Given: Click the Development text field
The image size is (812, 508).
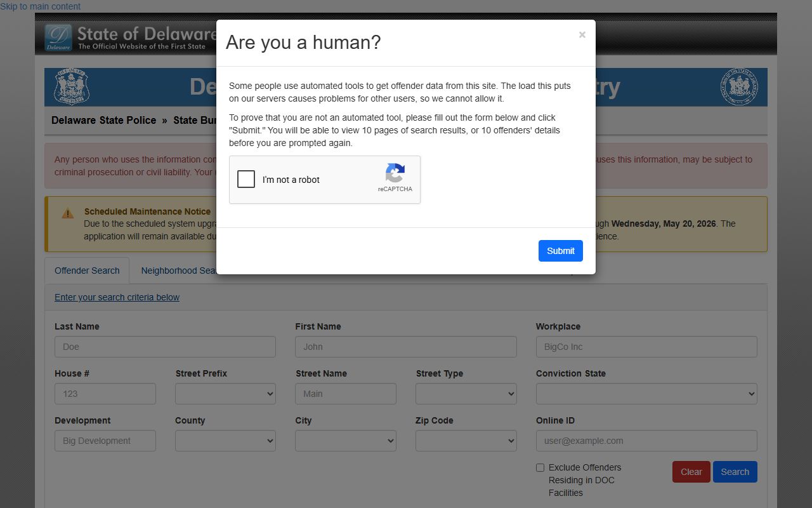Looking at the screenshot, I should pos(105,441).
